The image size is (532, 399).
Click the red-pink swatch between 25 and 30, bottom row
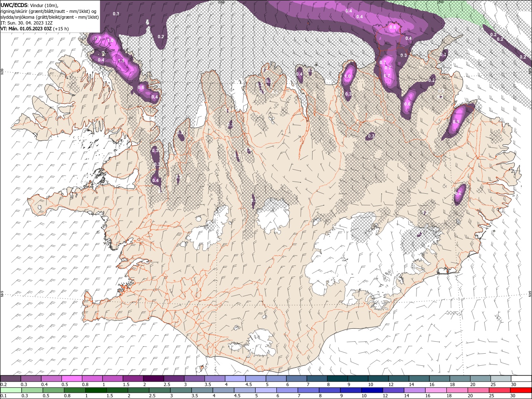point(500,390)
